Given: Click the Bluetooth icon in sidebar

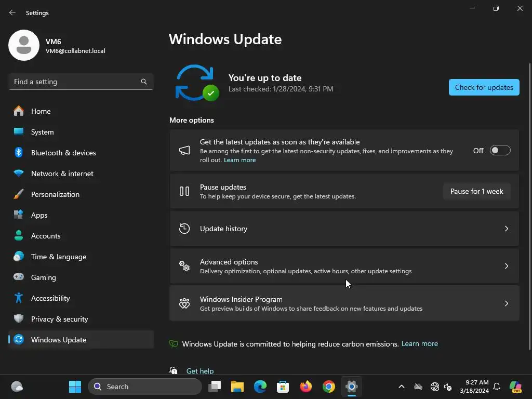Looking at the screenshot, I should tap(19, 152).
